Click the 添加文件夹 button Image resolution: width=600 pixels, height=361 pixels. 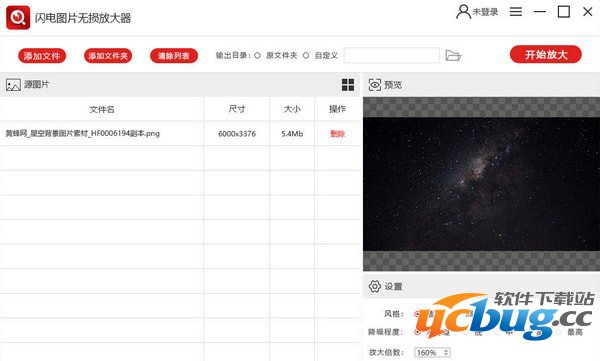tap(108, 56)
